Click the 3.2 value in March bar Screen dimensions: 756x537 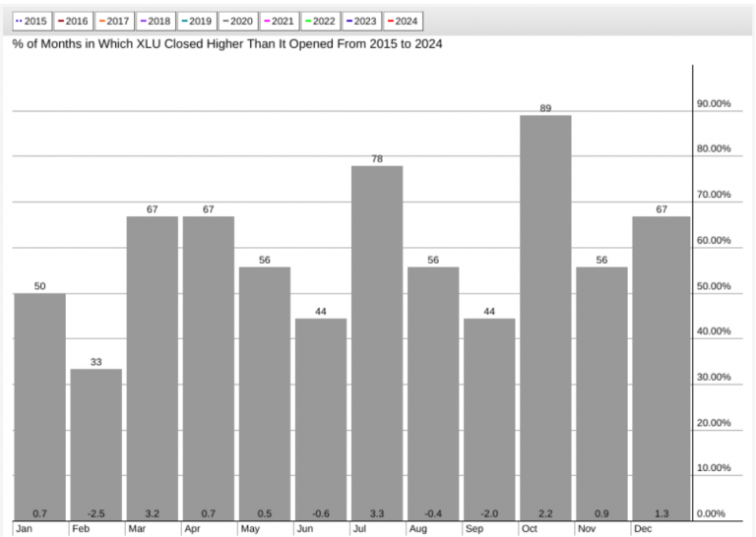pyautogui.click(x=153, y=513)
